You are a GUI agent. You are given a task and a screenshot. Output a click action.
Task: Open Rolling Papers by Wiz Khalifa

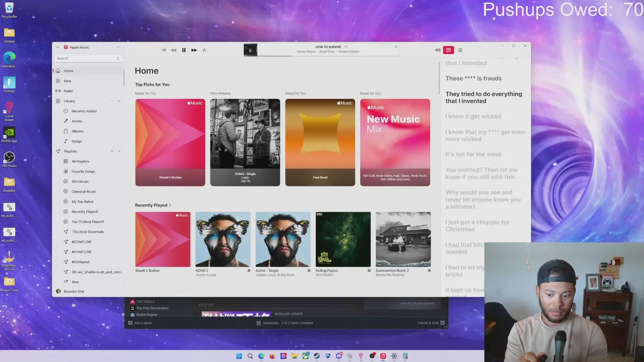click(343, 239)
